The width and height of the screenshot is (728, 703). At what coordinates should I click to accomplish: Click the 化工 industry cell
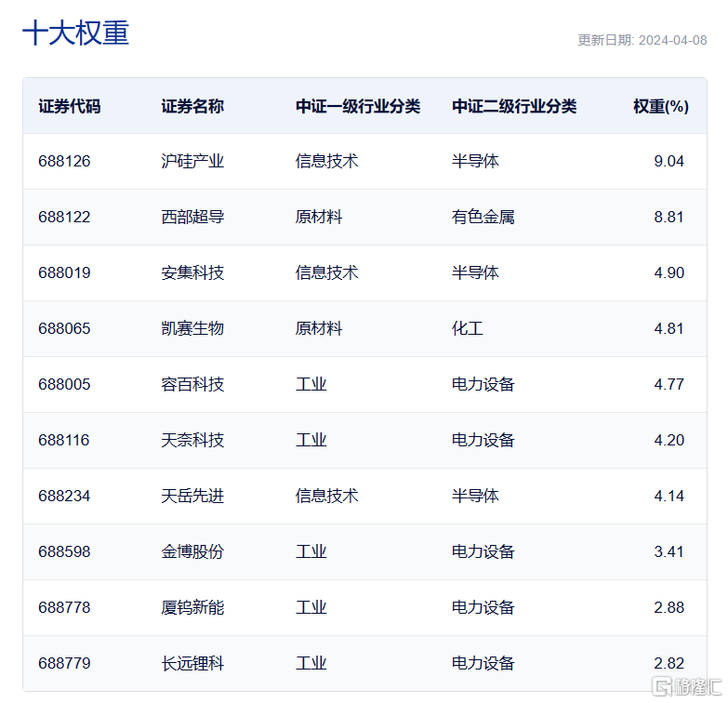click(x=467, y=328)
